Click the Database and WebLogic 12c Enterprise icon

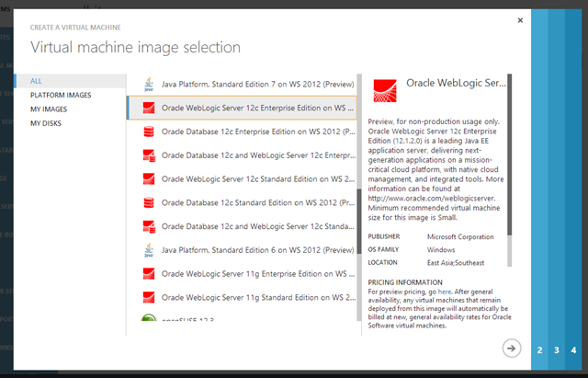[149, 155]
